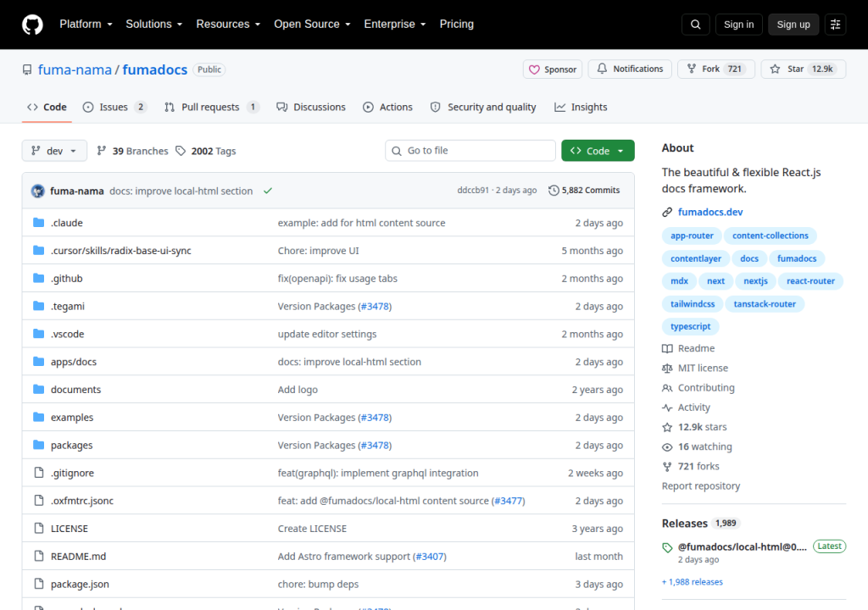Open the README.md file

click(78, 557)
